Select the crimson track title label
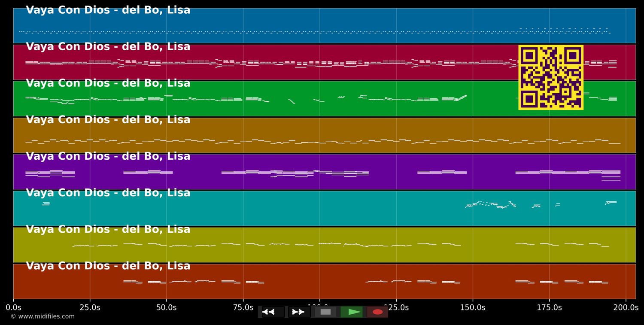The image size is (644, 325). pos(108,47)
